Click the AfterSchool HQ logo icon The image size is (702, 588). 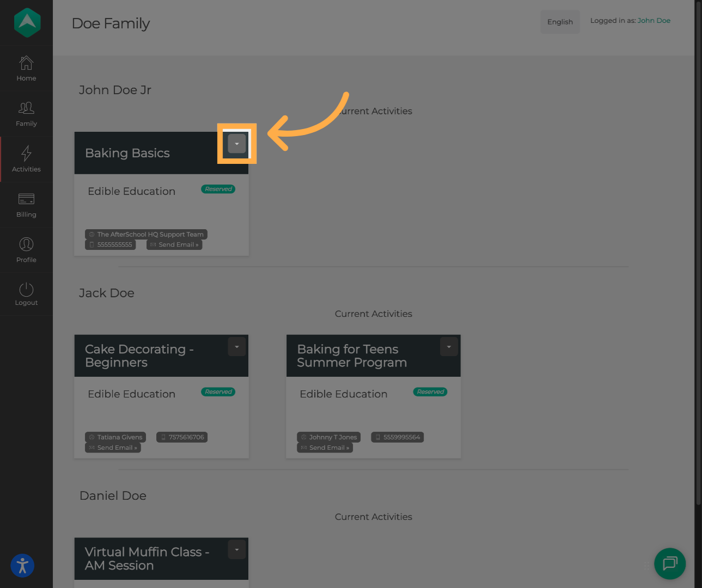click(x=27, y=23)
